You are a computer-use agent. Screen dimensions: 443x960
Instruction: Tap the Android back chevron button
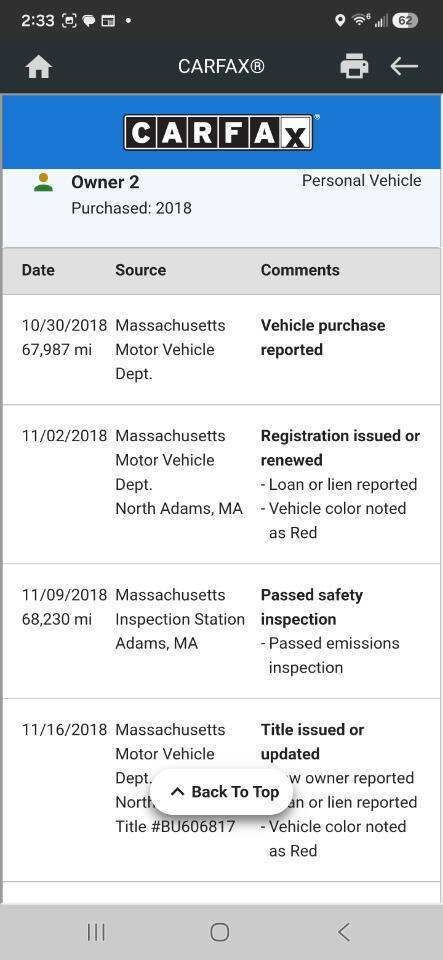coord(344,932)
